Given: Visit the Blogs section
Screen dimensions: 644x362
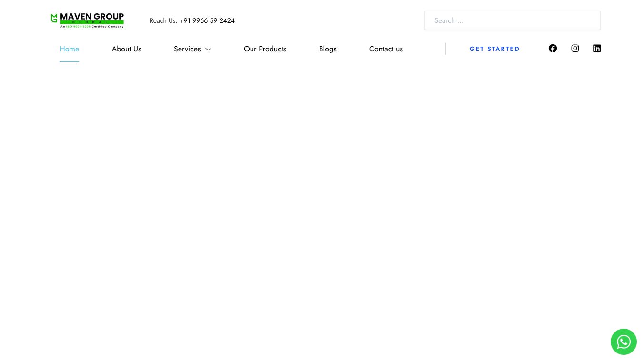Looking at the screenshot, I should (x=328, y=49).
